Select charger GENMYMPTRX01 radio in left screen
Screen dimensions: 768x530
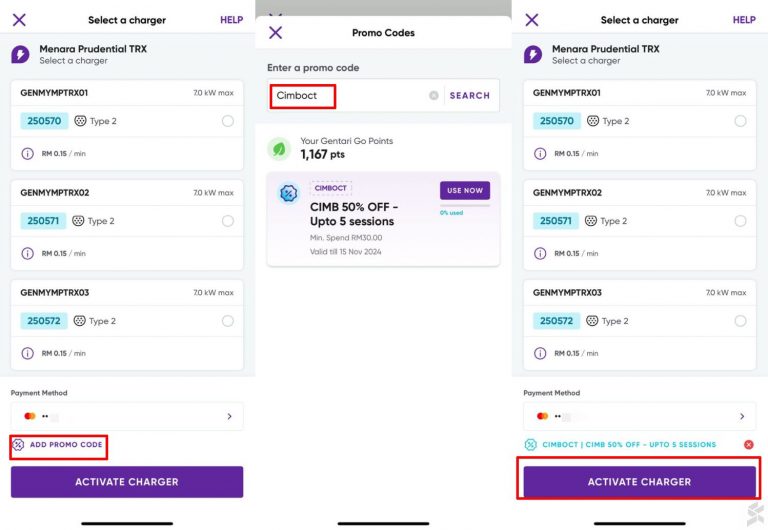tap(228, 121)
